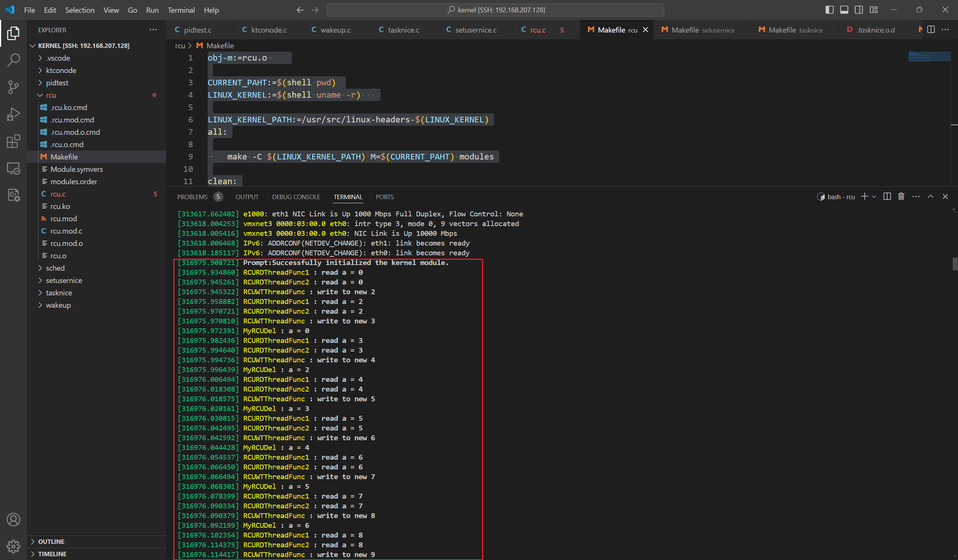
Task: Toggle Primary Side Bar layout button
Action: (x=830, y=10)
